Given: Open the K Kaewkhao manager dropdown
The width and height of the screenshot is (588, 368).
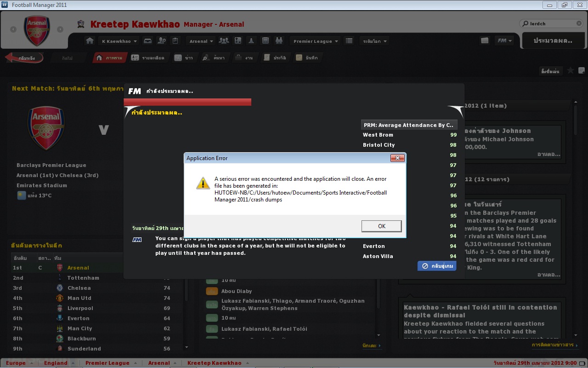Looking at the screenshot, I should 119,41.
